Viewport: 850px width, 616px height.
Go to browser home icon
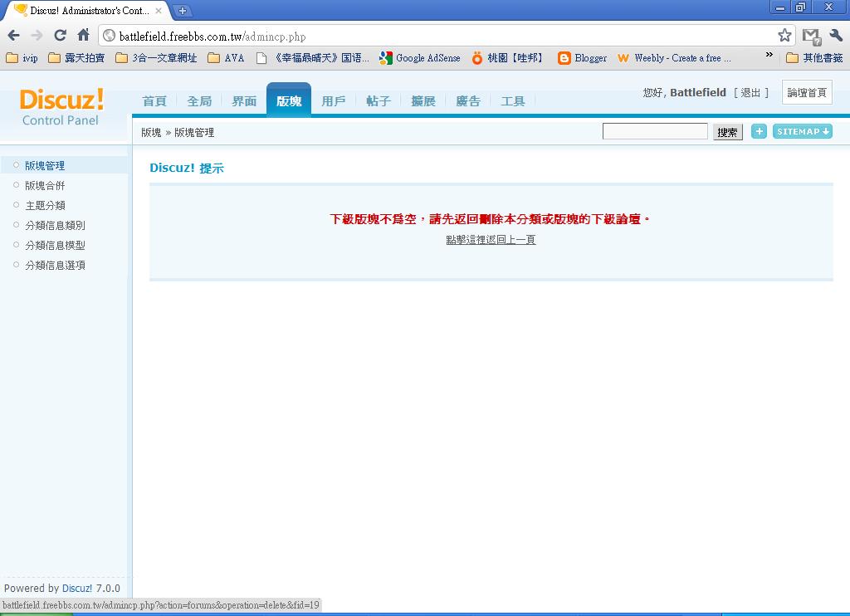pyautogui.click(x=83, y=35)
